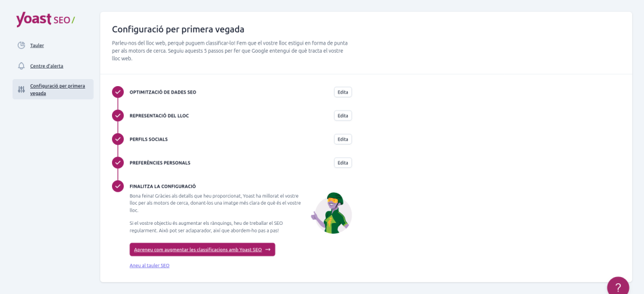Click the Yoast assistant character illustration
The height and width of the screenshot is (294, 644).
(332, 213)
